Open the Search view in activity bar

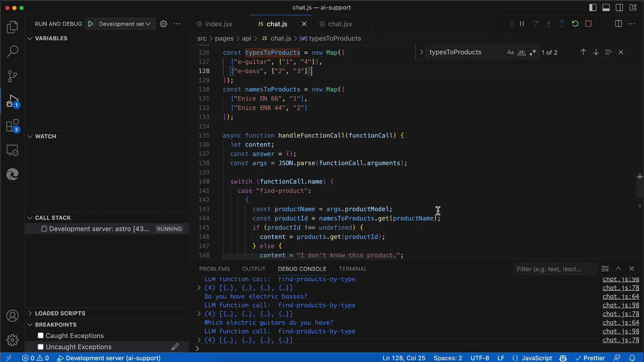12,51
